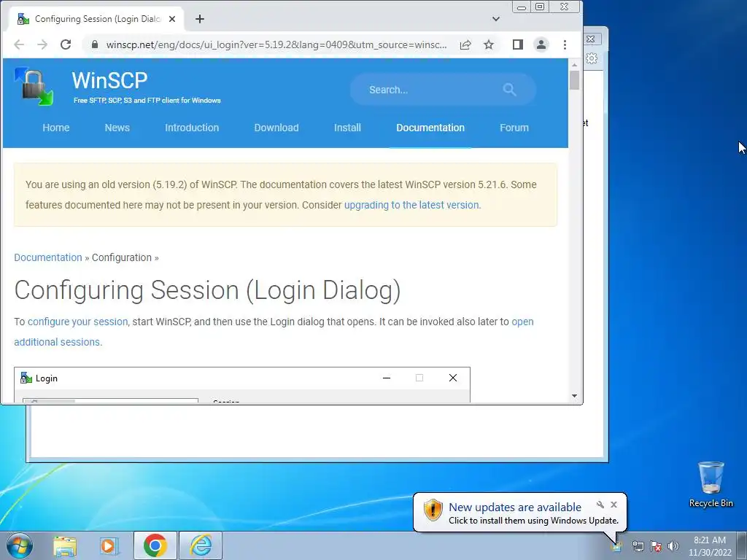The image size is (747, 560).
Task: Click the volume speaker tray icon
Action: 673,546
